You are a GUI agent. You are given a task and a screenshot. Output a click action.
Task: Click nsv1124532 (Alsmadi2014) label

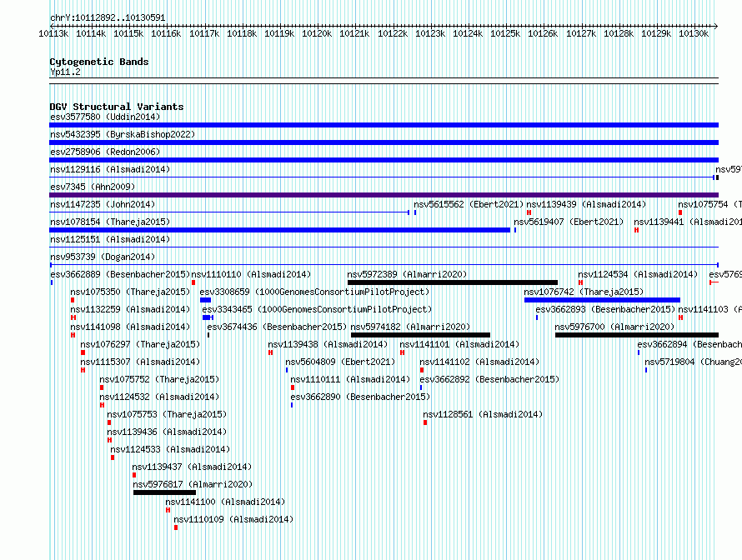click(x=159, y=397)
